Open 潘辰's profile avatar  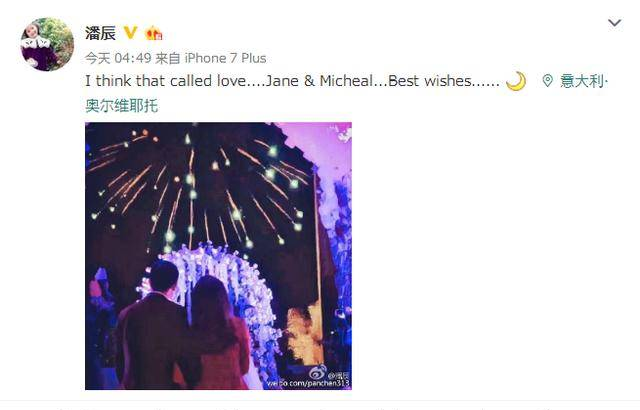pos(47,44)
